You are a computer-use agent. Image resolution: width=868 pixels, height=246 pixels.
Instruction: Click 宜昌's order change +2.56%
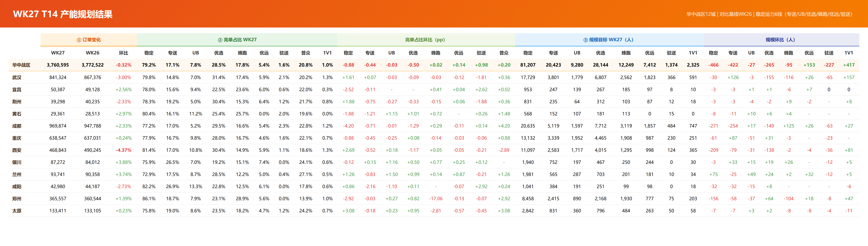coord(124,90)
